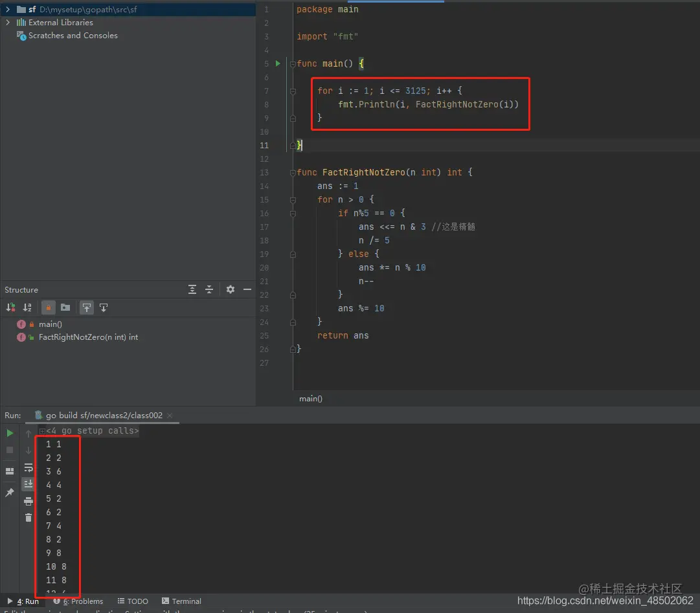Open Structure panel settings gear
The image size is (700, 613).
pyautogui.click(x=230, y=289)
